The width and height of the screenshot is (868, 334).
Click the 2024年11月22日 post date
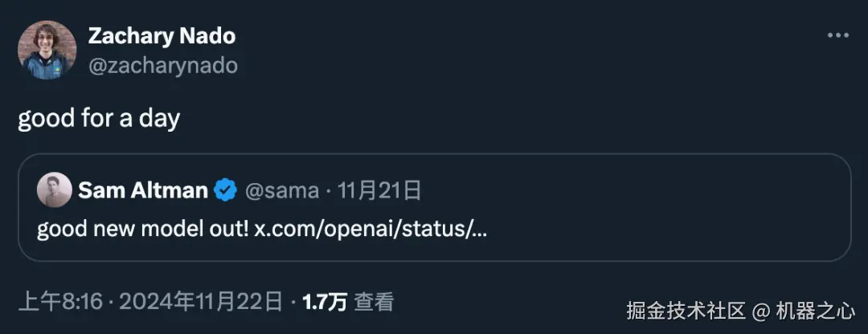tap(200, 302)
